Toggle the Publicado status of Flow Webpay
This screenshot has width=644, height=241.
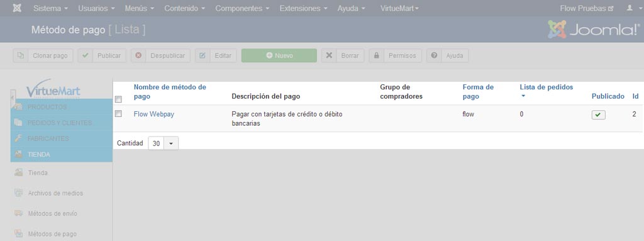tap(598, 115)
